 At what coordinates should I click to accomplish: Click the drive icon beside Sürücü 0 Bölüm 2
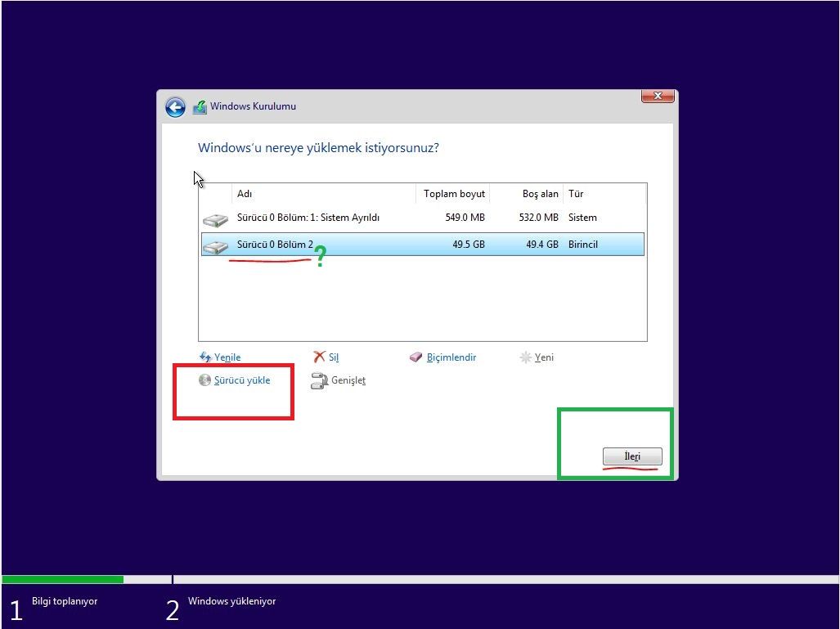click(x=215, y=244)
